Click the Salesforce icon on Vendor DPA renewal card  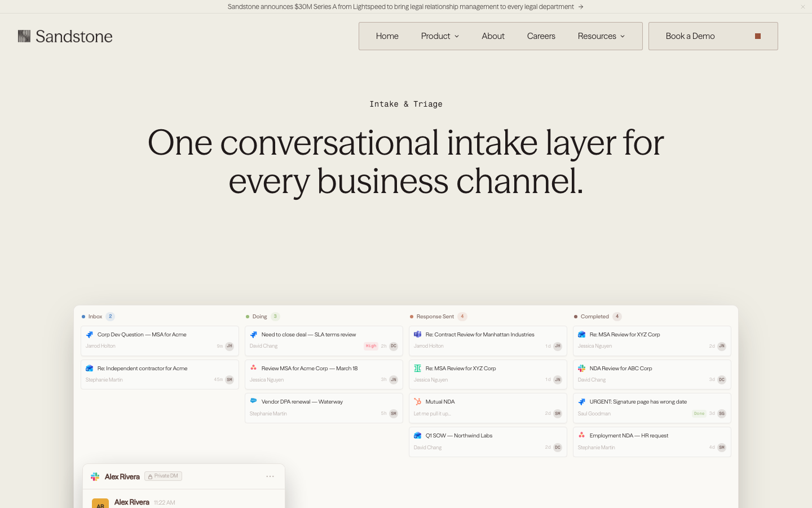click(x=254, y=401)
